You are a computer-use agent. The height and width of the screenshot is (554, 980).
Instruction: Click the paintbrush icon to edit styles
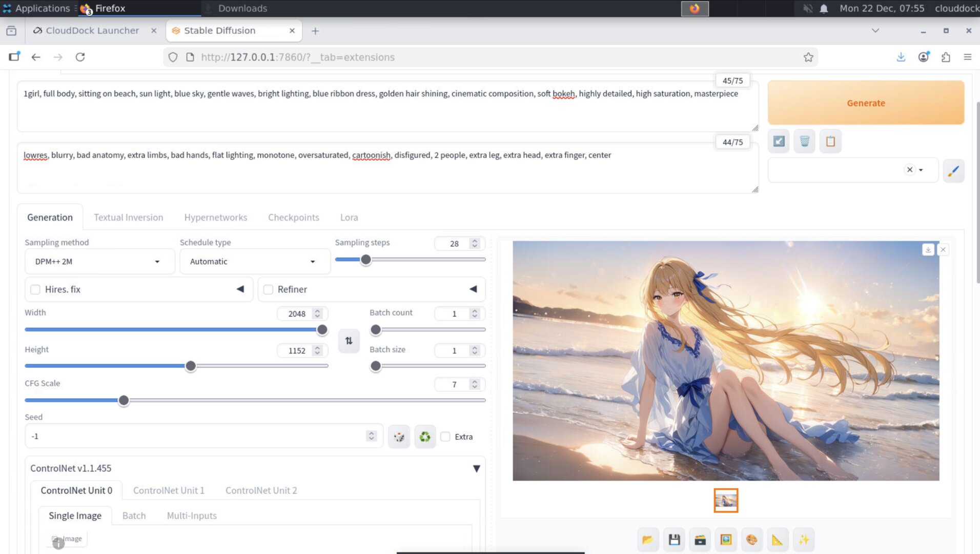[x=953, y=170]
